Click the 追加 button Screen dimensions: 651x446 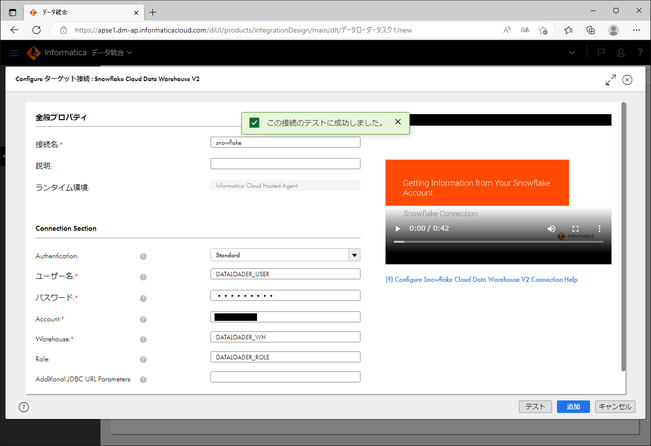point(573,407)
